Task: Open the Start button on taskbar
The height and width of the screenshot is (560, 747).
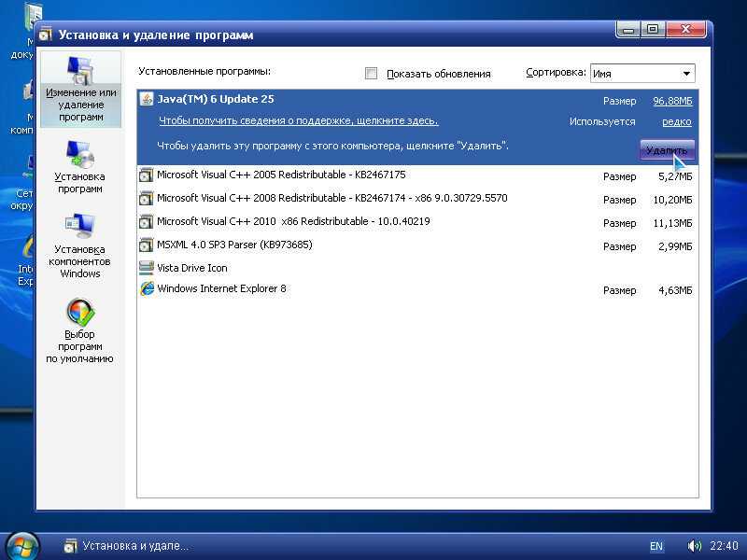Action: pyautogui.click(x=20, y=546)
